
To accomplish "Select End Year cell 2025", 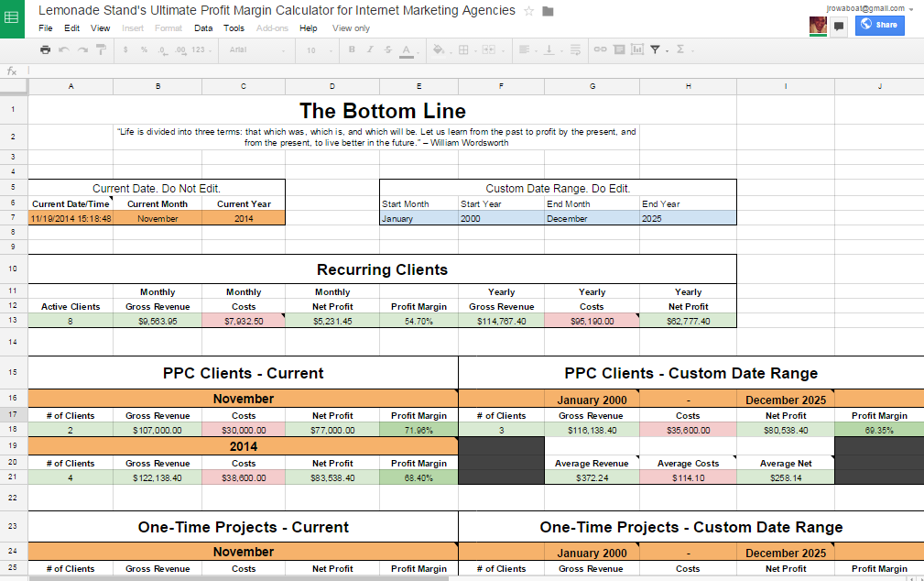I will 689,218.
